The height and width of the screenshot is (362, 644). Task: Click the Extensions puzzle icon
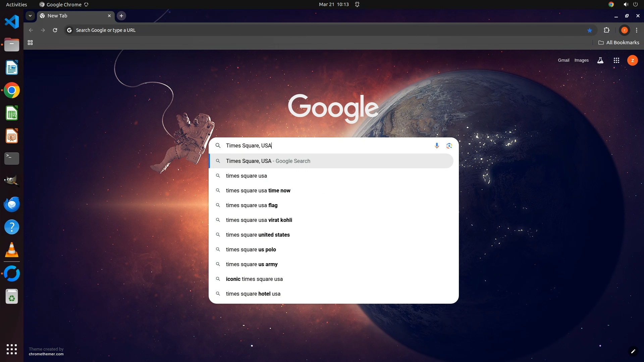click(x=606, y=30)
